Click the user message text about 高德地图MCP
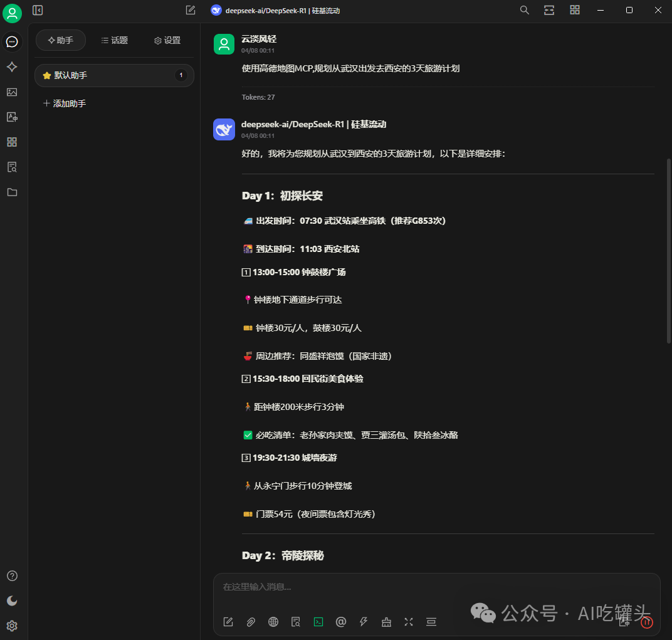This screenshot has width=672, height=640. 350,68
